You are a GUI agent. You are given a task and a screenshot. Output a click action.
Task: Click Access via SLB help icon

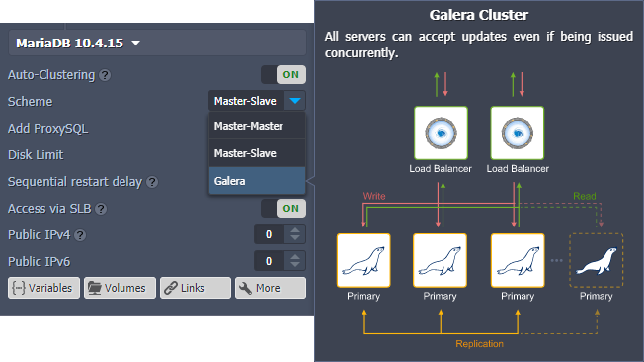101,209
